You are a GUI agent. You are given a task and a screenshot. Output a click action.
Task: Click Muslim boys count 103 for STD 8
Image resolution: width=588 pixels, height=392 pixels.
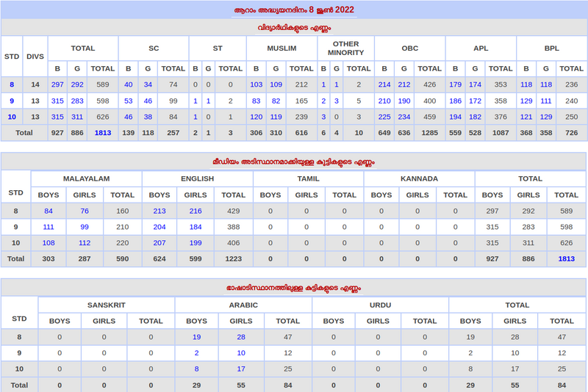pyautogui.click(x=257, y=84)
